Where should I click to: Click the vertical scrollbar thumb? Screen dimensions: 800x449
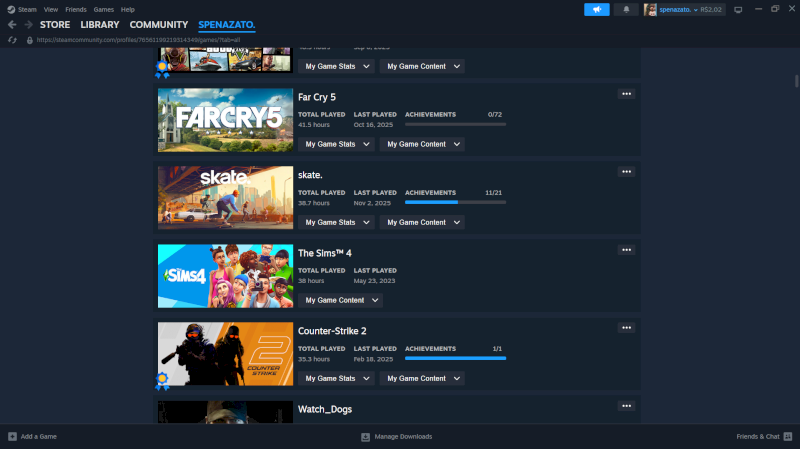pos(796,81)
